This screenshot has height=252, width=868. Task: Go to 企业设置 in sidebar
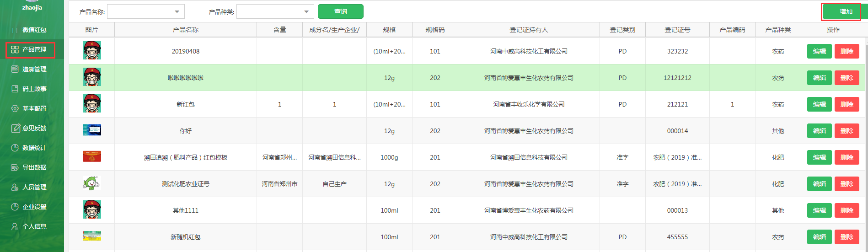pos(34,207)
